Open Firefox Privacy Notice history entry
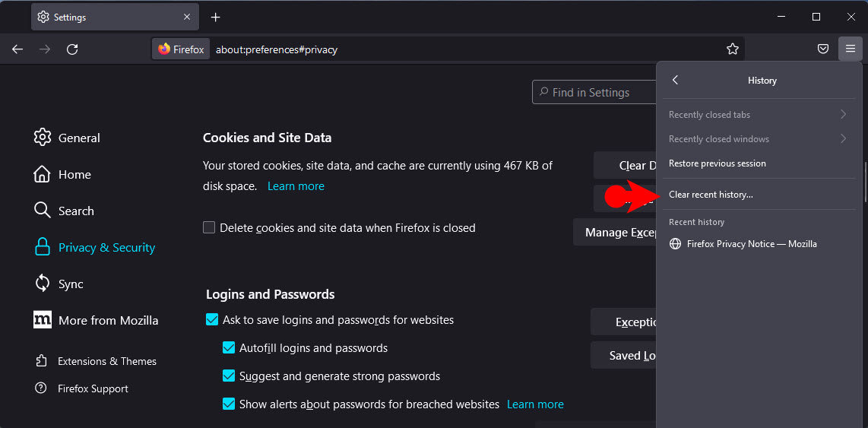868x428 pixels. tap(759, 243)
